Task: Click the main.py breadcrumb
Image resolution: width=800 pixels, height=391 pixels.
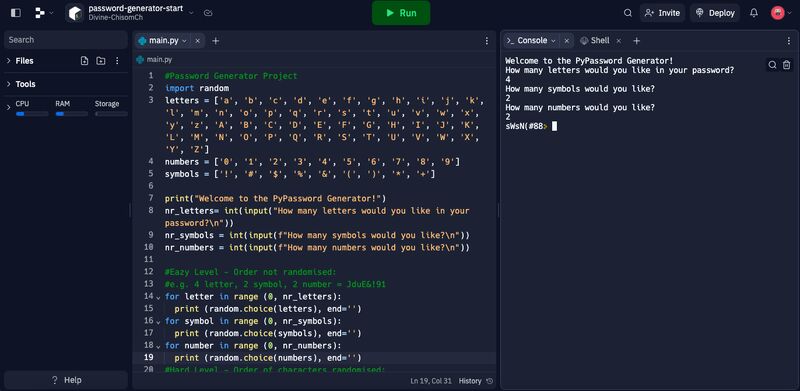Action: click(x=155, y=59)
